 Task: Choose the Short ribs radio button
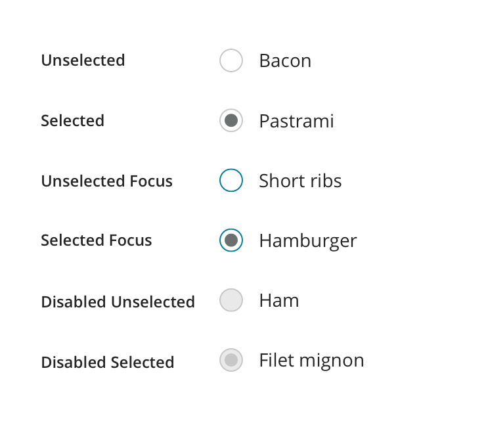click(x=231, y=180)
